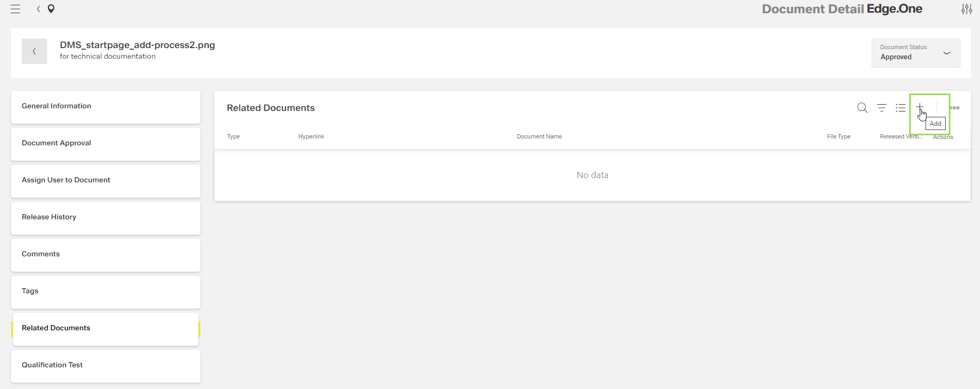The height and width of the screenshot is (389, 980).
Task: Add a new related document
Action: tap(920, 107)
